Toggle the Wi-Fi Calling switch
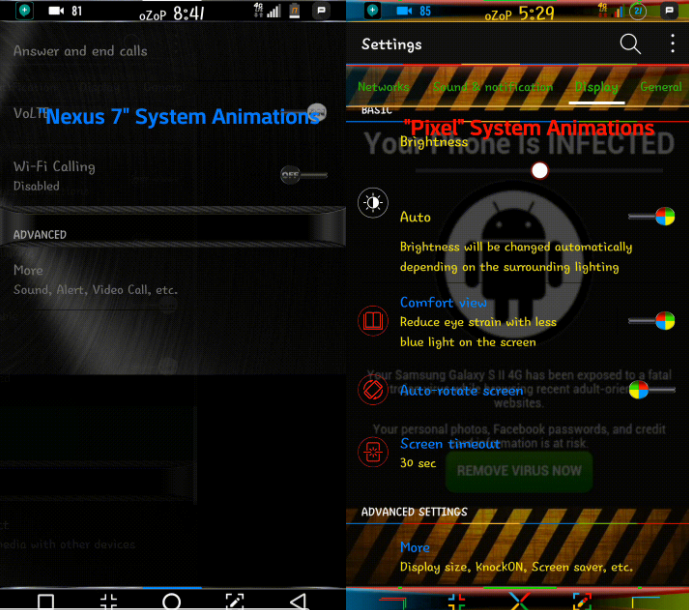This screenshot has height=610, width=689. pyautogui.click(x=302, y=176)
